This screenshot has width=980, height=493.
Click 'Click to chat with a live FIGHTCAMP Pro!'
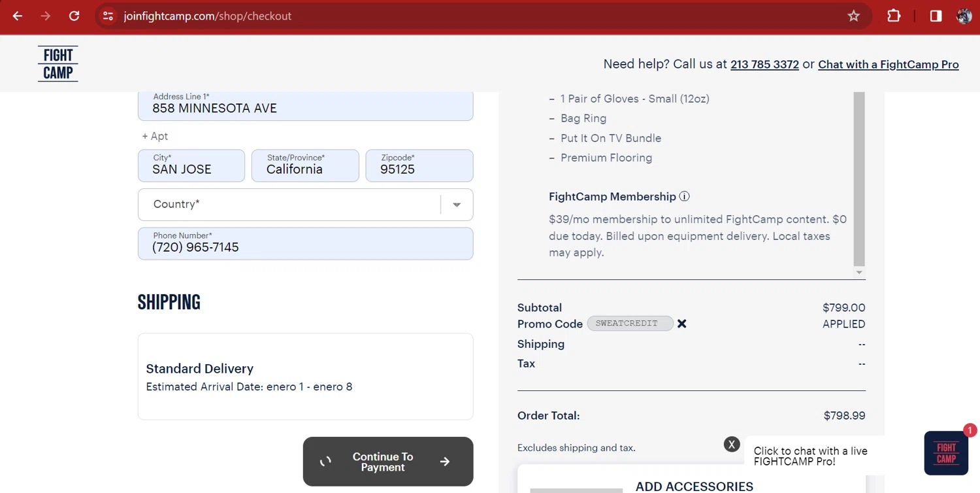pos(811,456)
